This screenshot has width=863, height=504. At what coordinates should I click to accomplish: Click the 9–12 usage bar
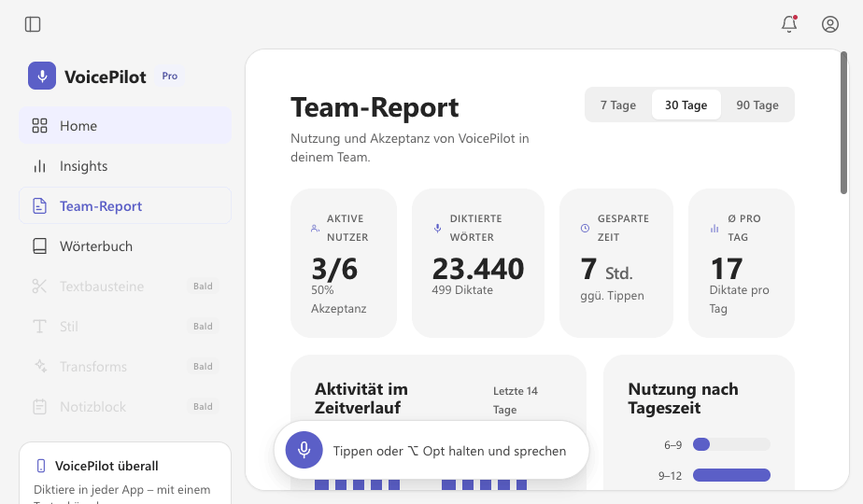click(731, 475)
